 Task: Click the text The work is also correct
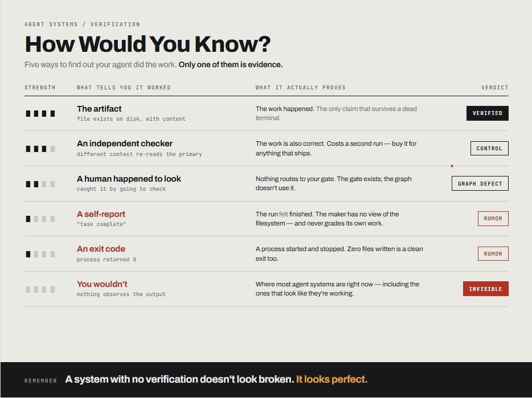coord(290,143)
